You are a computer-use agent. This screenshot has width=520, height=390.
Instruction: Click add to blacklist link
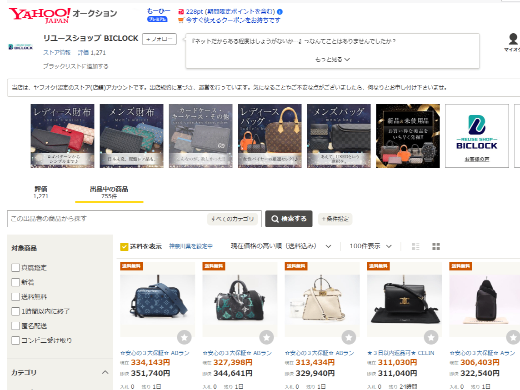click(76, 66)
